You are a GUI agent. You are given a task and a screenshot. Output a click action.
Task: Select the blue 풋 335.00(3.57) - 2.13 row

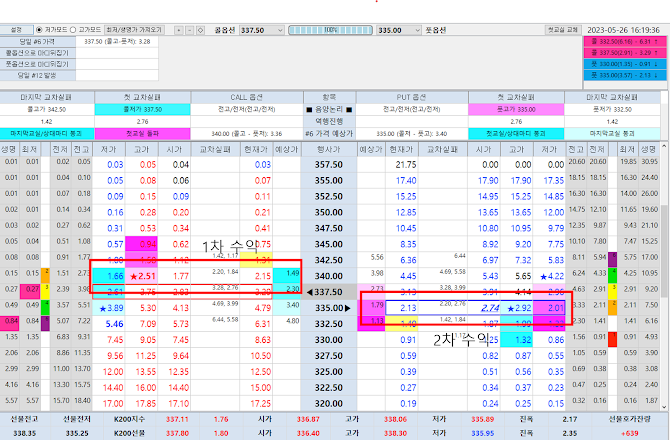point(625,75)
